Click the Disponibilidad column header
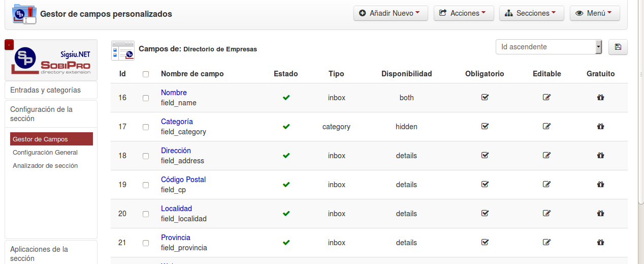 pyautogui.click(x=406, y=74)
